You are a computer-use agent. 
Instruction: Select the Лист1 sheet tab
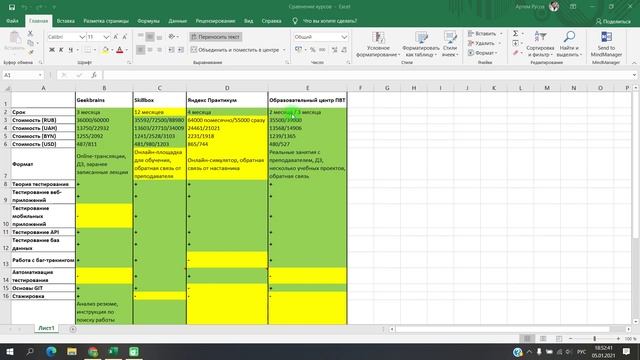pyautogui.click(x=46, y=328)
